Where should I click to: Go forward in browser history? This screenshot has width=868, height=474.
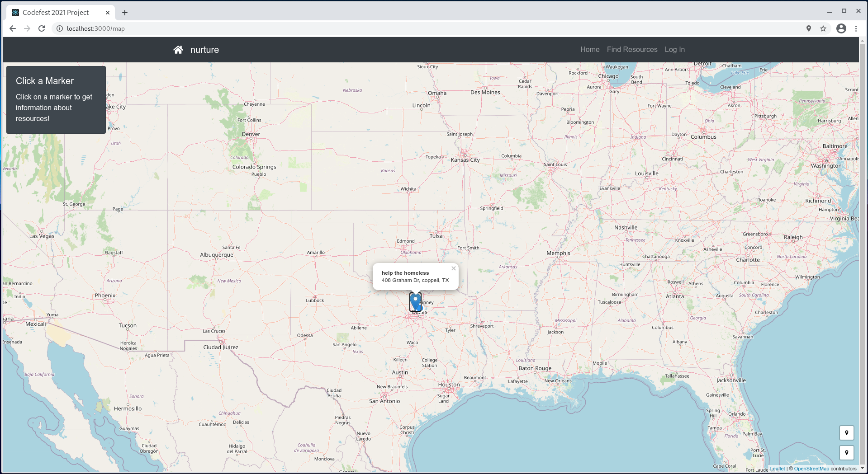tap(27, 28)
